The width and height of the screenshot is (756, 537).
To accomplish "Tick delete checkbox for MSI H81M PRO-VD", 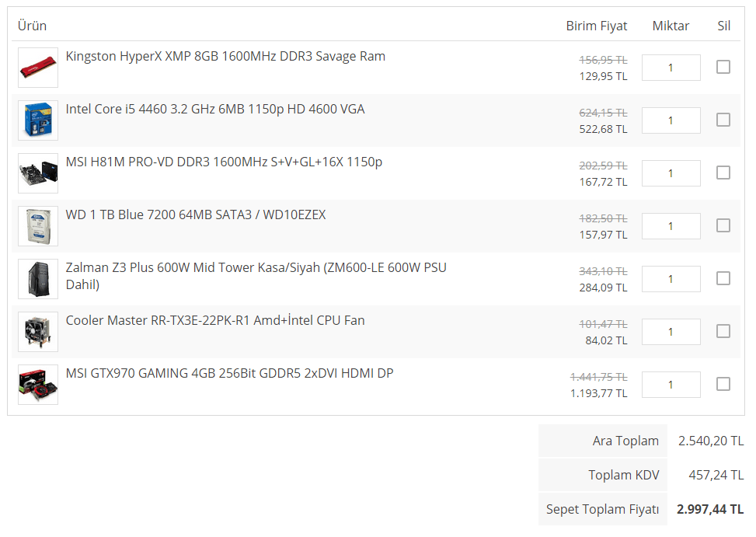I will 723,173.
